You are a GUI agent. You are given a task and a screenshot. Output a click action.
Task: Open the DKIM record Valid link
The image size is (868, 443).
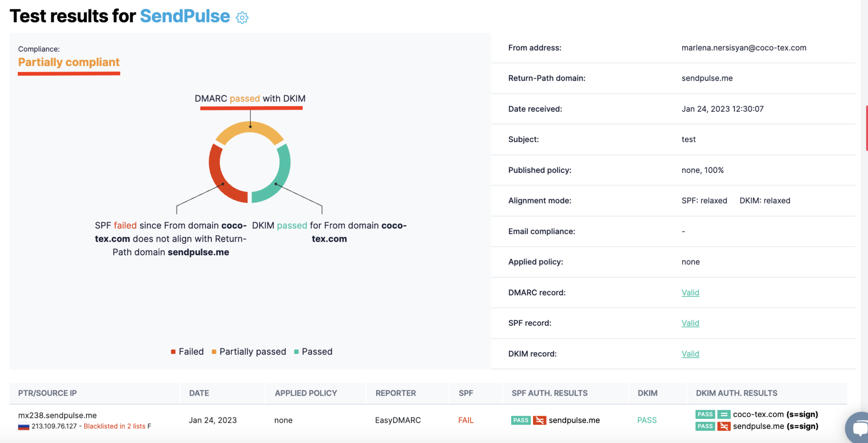[690, 354]
